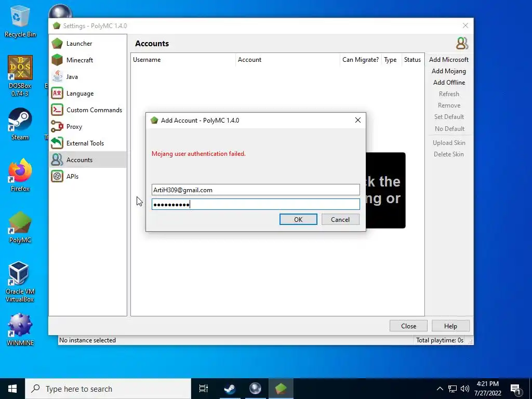Open the clock showing 4:21 PM
Viewport: 532px width, 399px height.
[x=487, y=389]
